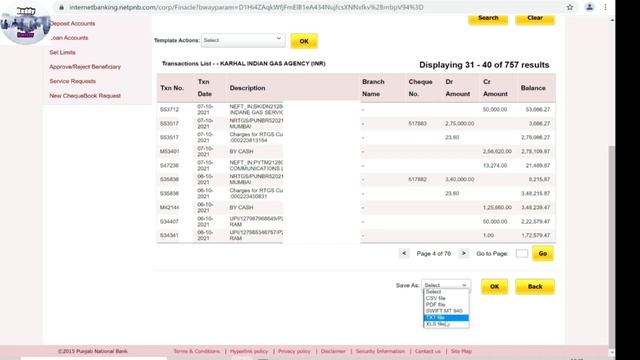Open the Template Actions dropdown
This screenshot has height=360, width=640.
(x=243, y=40)
